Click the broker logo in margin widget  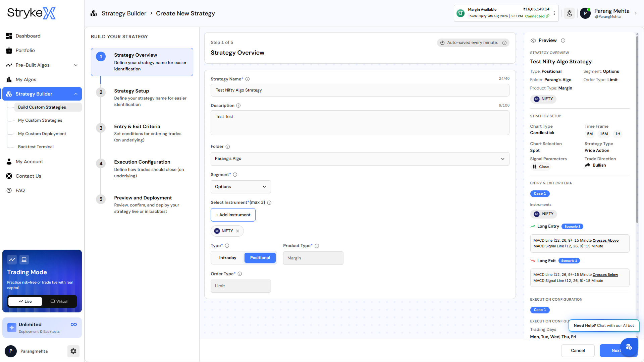(x=461, y=13)
